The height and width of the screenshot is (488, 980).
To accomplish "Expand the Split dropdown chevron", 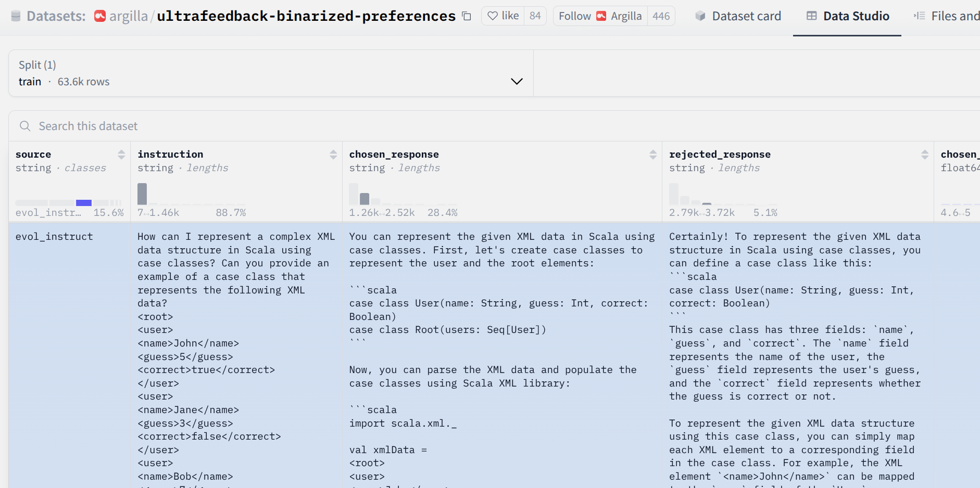I will [517, 81].
